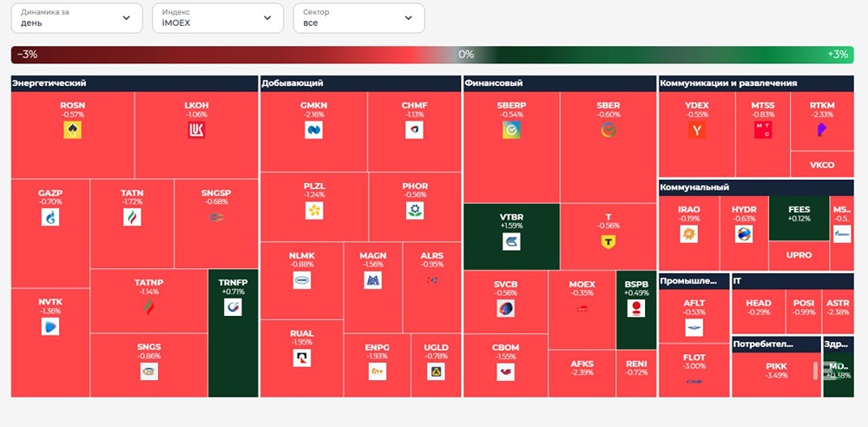The width and height of the screenshot is (868, 427).
Task: Click the AFLT Aeroflot logo
Action: click(x=694, y=327)
